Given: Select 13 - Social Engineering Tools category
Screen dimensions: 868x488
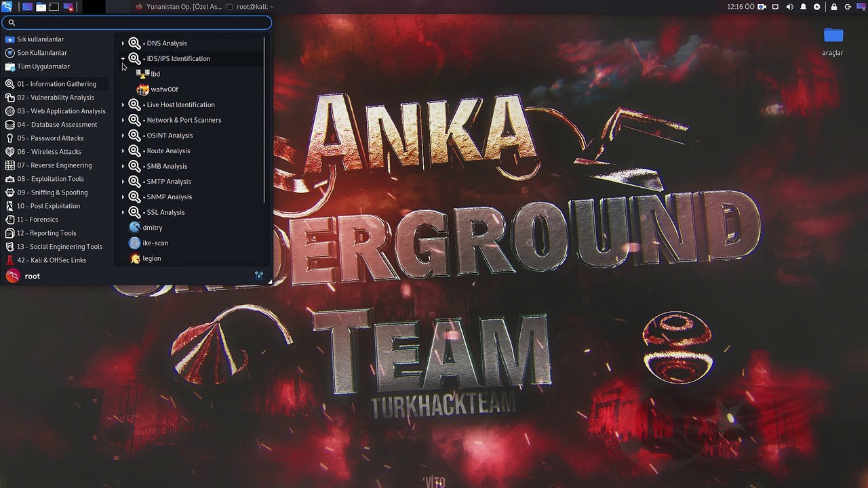Looking at the screenshot, I should click(x=56, y=247).
